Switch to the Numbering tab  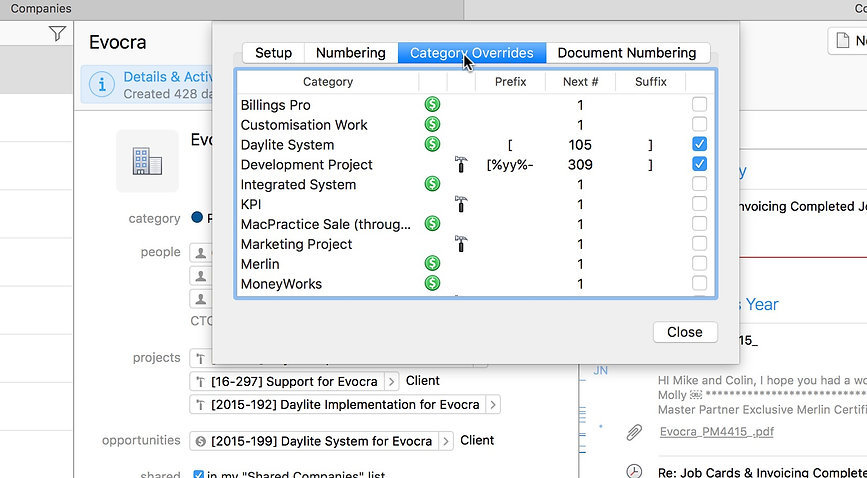point(351,53)
